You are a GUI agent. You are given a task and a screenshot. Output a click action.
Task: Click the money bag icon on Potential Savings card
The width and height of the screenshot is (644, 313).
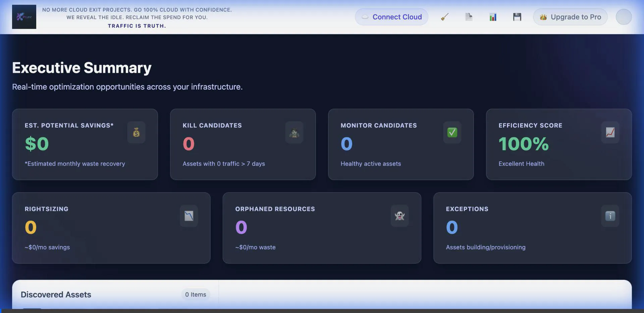pos(137,132)
